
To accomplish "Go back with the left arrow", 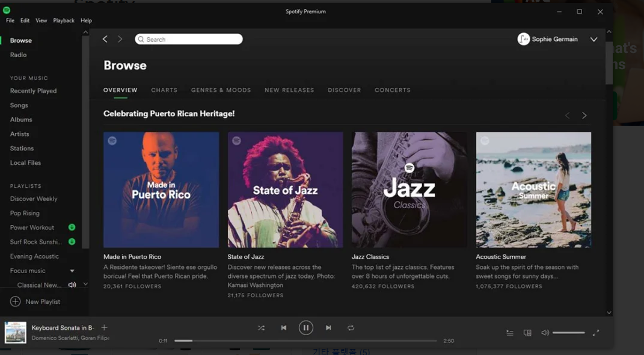I will pyautogui.click(x=105, y=39).
